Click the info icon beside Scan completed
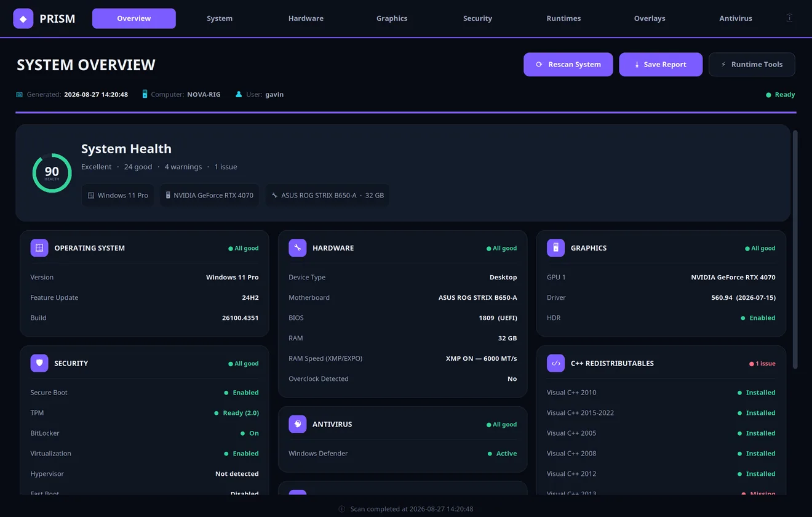The width and height of the screenshot is (812, 517). coord(342,509)
